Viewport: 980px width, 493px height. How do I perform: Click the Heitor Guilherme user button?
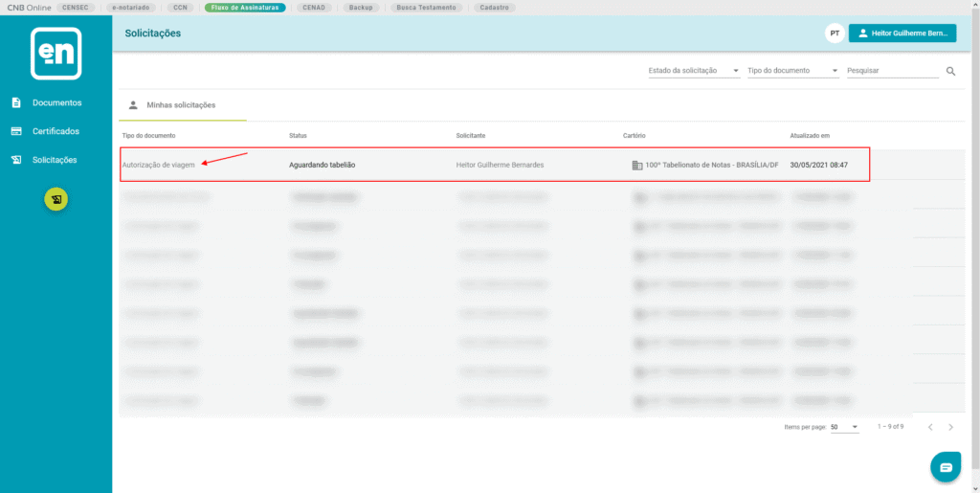tap(902, 34)
